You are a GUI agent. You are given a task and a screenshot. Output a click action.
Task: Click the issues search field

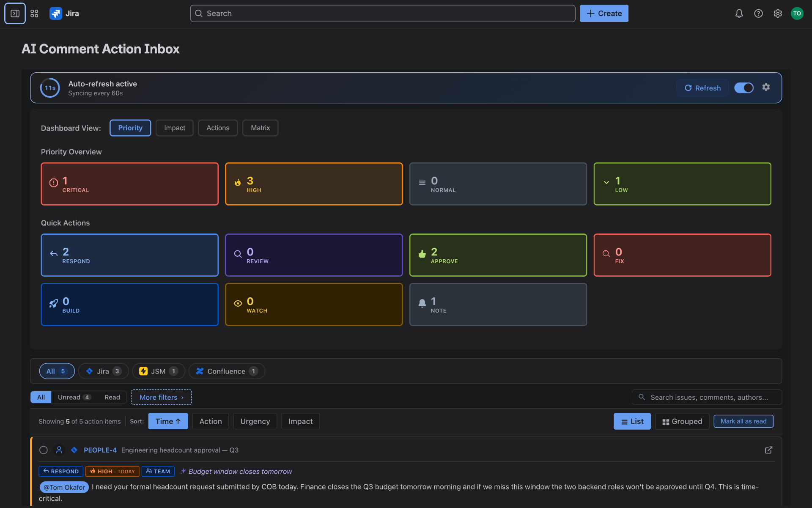(706, 397)
